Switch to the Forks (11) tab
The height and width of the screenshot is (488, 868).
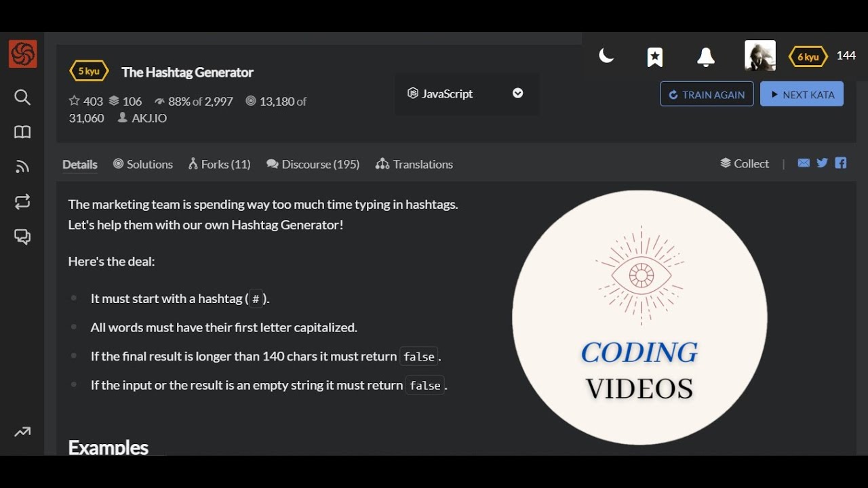pyautogui.click(x=220, y=164)
